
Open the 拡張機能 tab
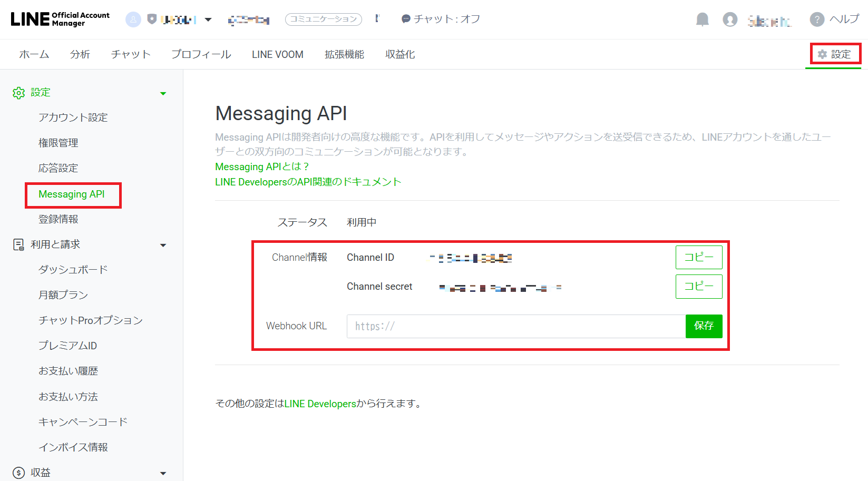(344, 54)
